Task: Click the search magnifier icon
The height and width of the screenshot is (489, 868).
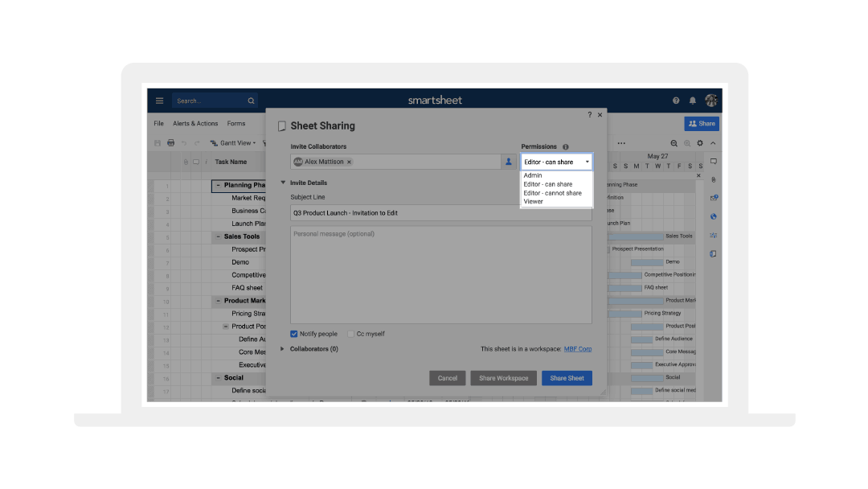Action: click(251, 101)
